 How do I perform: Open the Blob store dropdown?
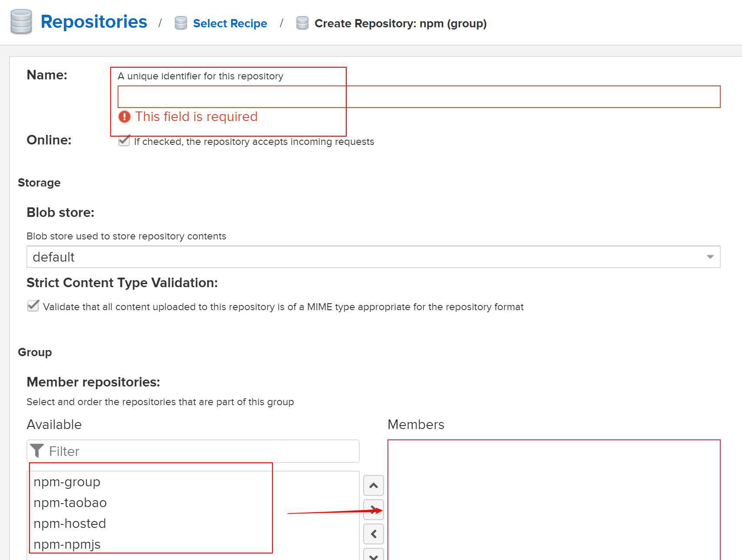[x=374, y=257]
